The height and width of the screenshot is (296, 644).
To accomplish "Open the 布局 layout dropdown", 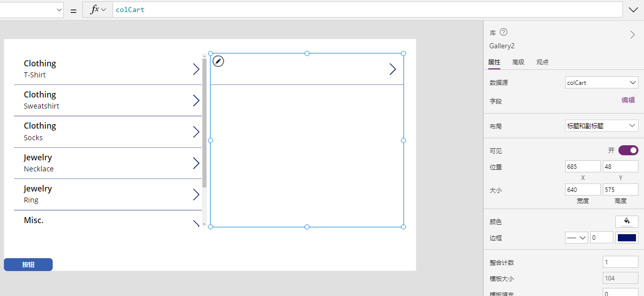I will pyautogui.click(x=602, y=126).
